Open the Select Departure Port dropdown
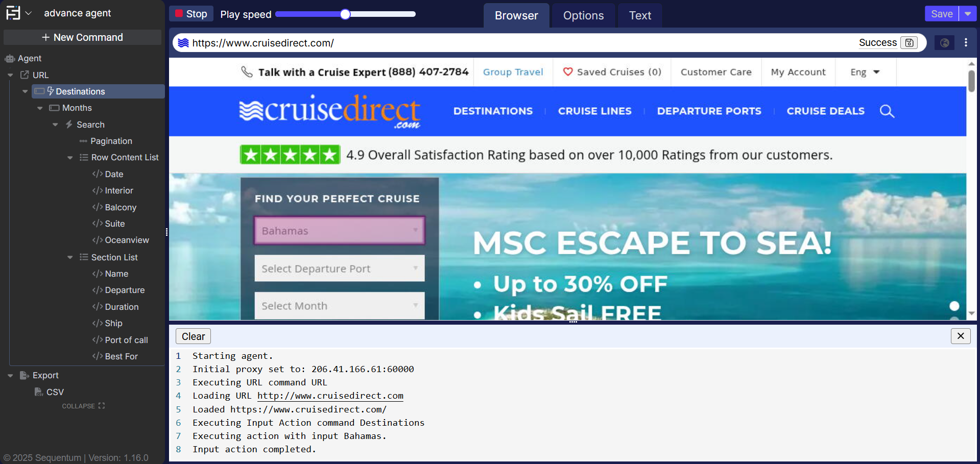 pos(339,268)
